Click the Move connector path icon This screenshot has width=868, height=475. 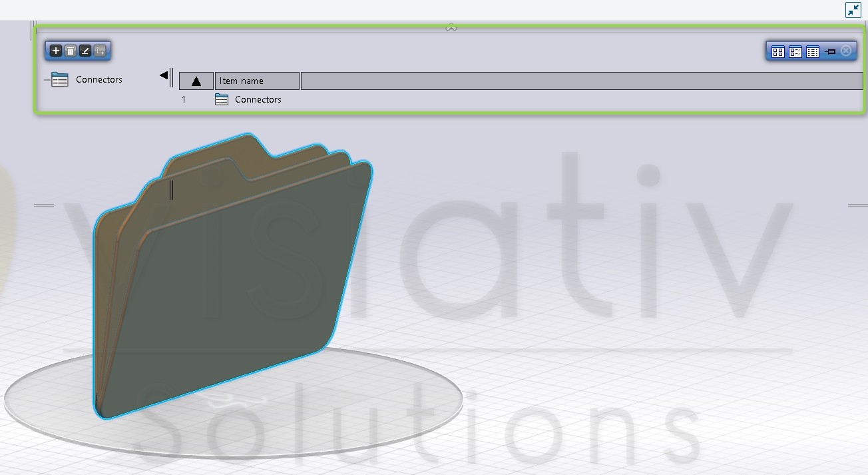[x=100, y=51]
